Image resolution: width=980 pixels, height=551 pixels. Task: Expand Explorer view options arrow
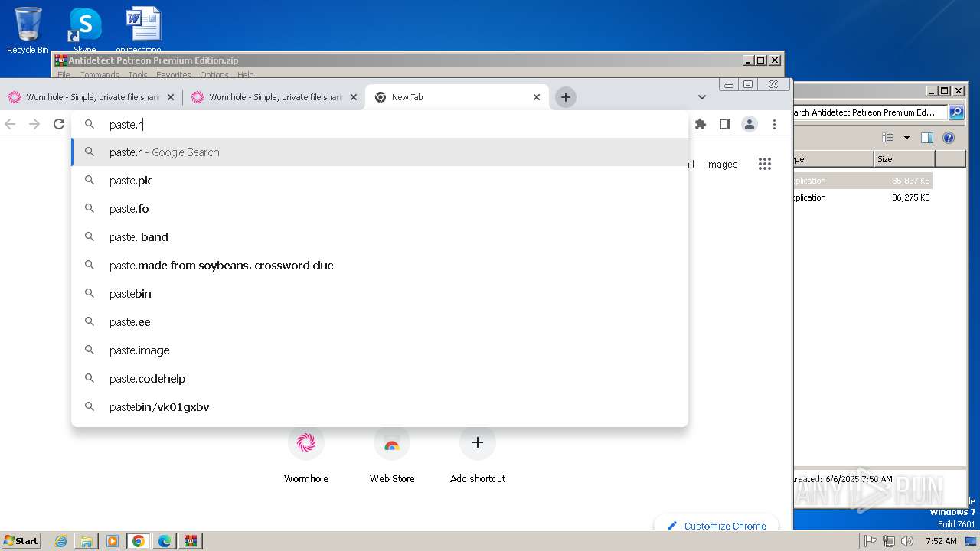(x=906, y=138)
